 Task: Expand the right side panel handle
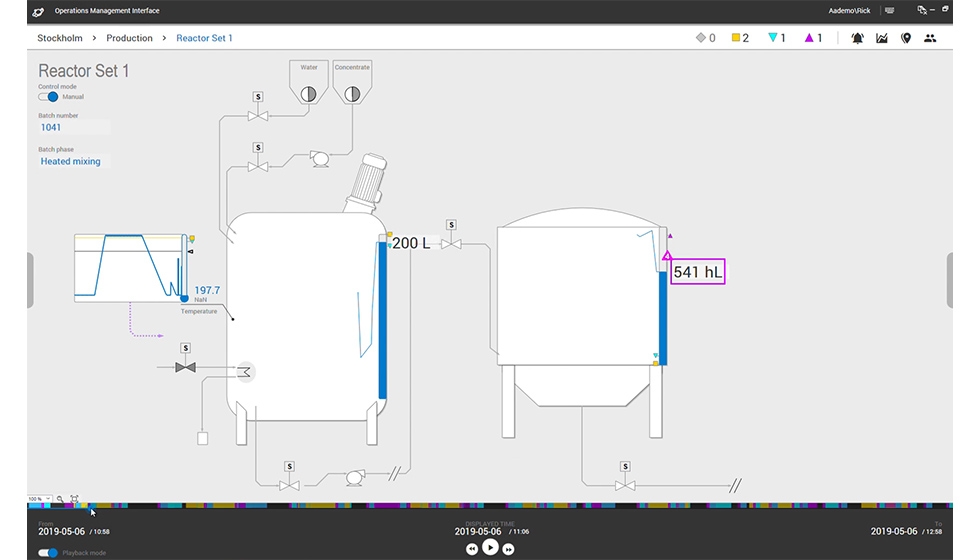click(950, 280)
